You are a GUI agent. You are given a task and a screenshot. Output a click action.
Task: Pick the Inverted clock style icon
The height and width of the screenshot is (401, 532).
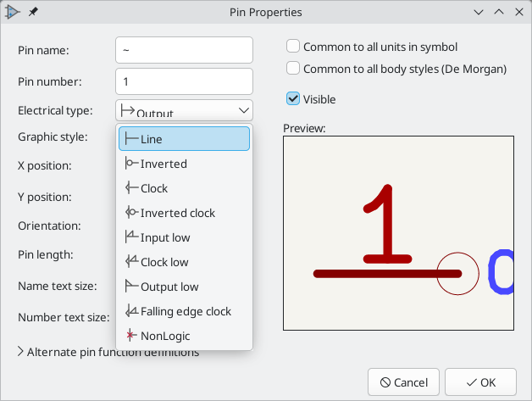pos(131,213)
